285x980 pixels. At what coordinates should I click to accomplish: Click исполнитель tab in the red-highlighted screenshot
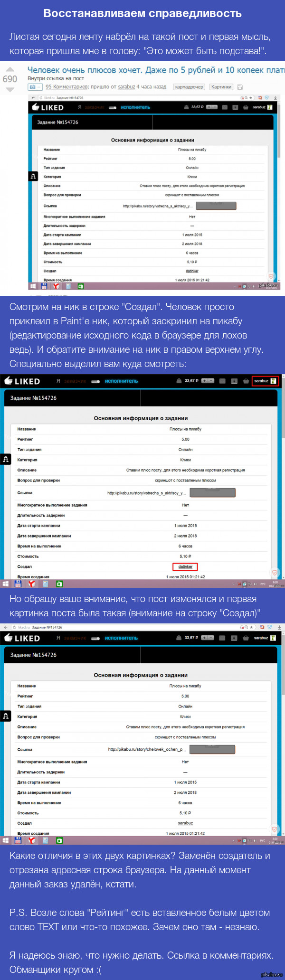coord(121,381)
